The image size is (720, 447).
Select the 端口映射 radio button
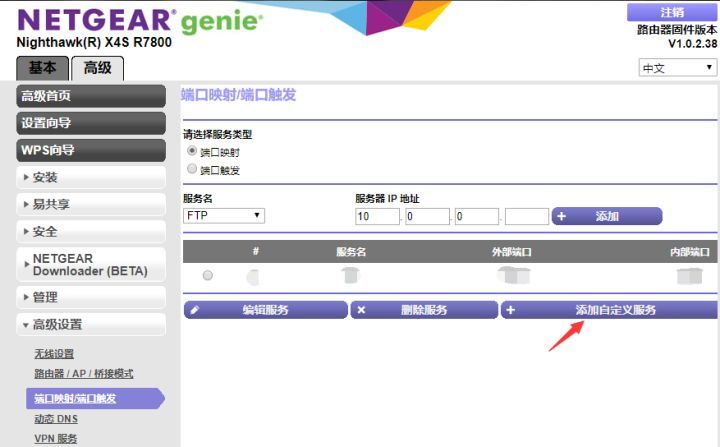pyautogui.click(x=192, y=151)
